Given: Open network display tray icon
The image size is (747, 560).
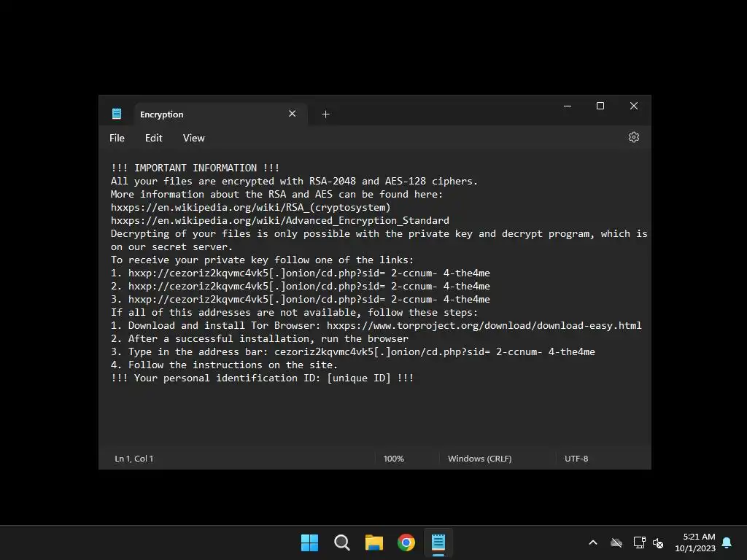Looking at the screenshot, I should (x=639, y=542).
